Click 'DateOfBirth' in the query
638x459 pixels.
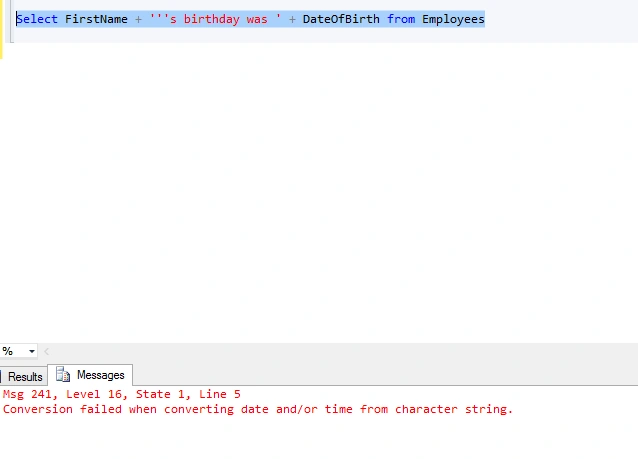[x=341, y=19]
